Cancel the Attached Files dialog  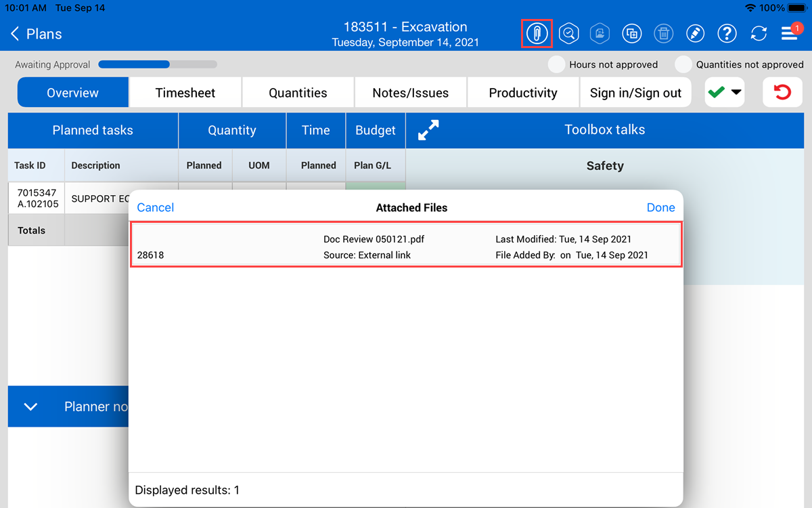pos(156,208)
